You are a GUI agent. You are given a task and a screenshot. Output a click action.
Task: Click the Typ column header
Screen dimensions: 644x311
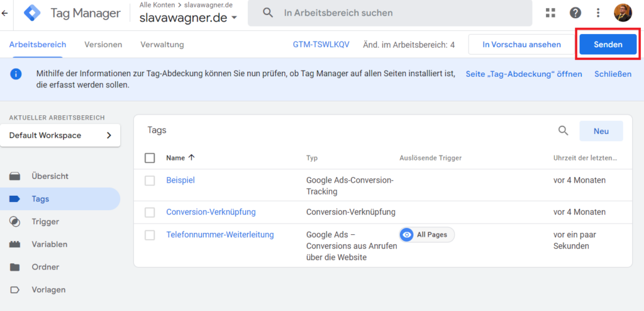coord(312,158)
